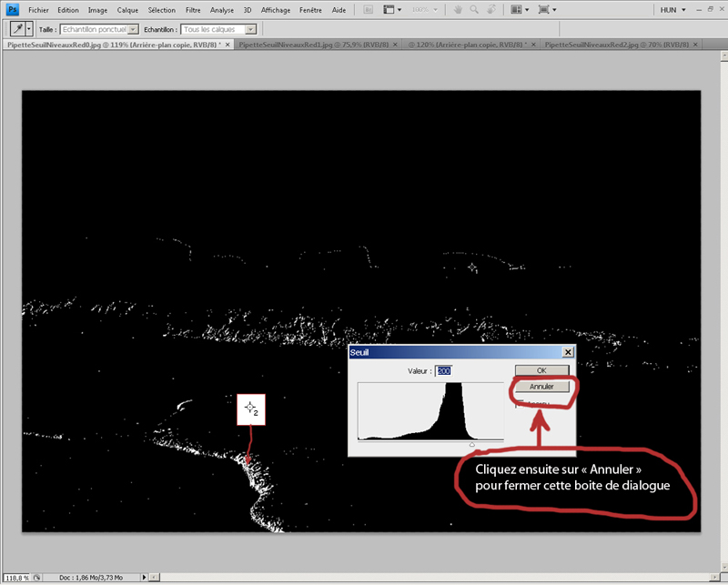Open the Fenêtre menu

pyautogui.click(x=310, y=10)
